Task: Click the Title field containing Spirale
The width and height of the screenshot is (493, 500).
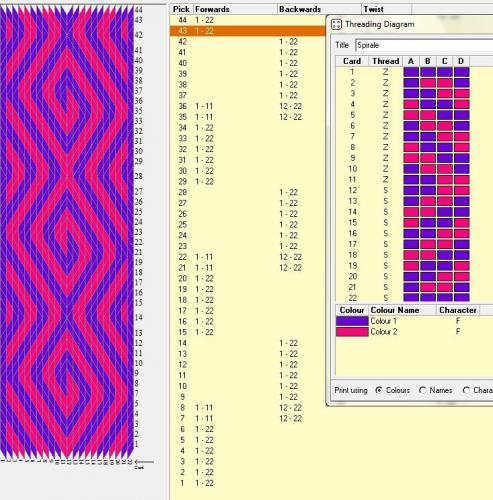Action: (424, 45)
